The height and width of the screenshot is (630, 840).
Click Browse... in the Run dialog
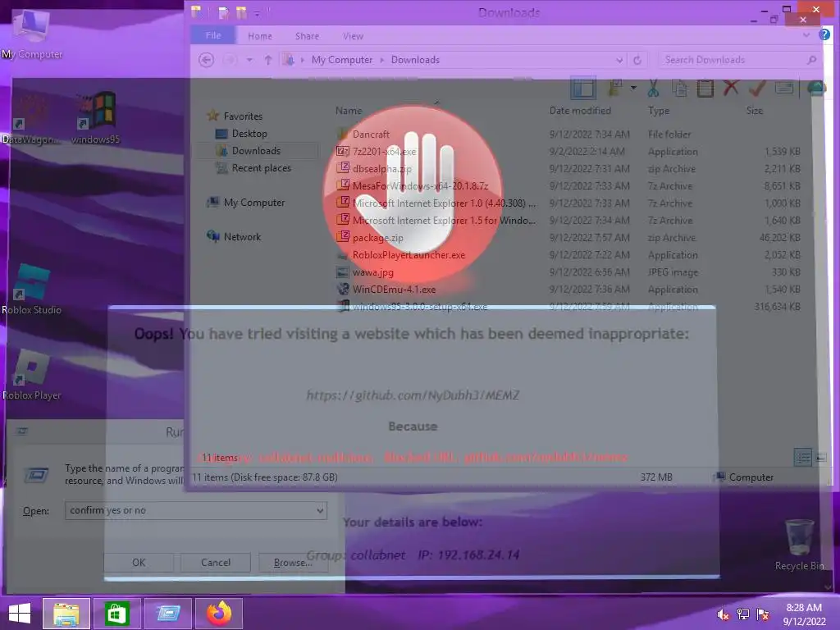click(x=293, y=563)
